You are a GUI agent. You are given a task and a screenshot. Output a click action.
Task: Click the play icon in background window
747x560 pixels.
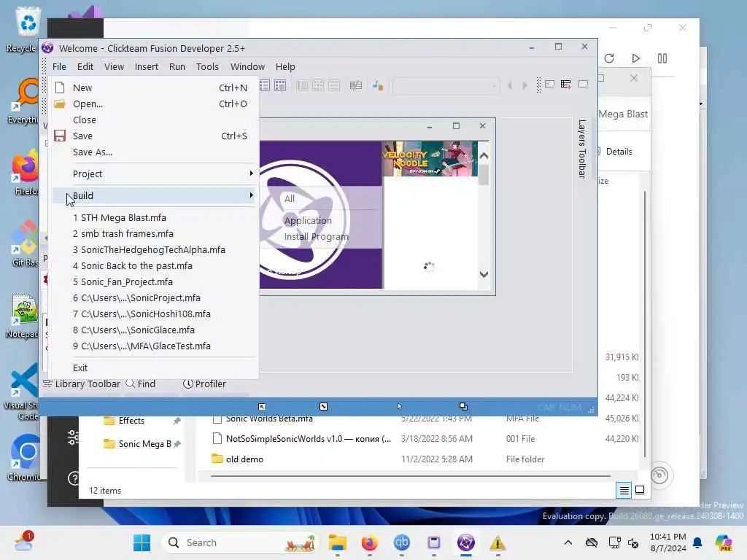click(635, 58)
